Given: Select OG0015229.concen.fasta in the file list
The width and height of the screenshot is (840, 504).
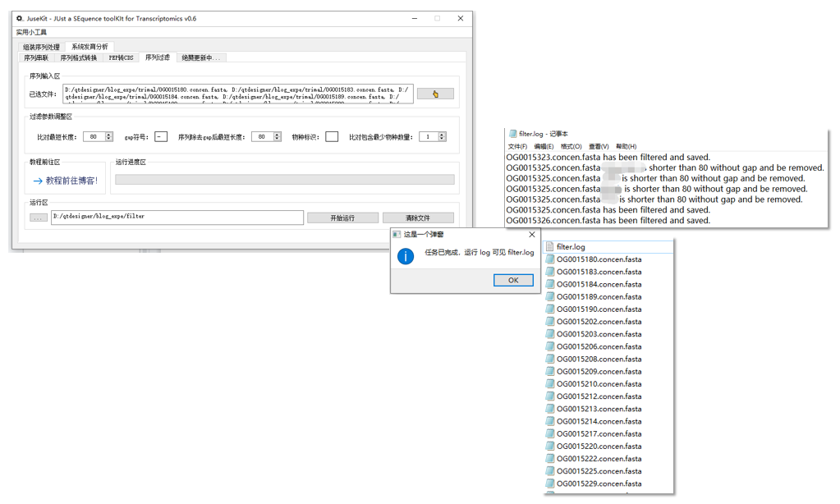Looking at the screenshot, I should tap(599, 483).
